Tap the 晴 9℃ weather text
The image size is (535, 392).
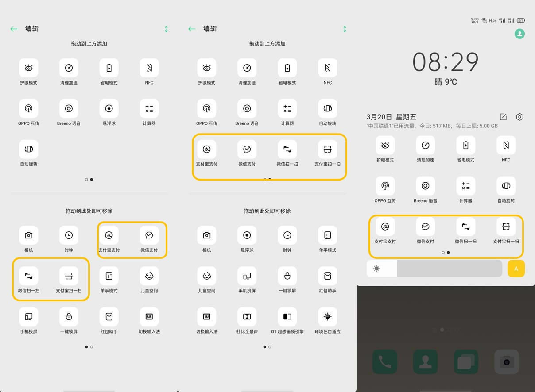pyautogui.click(x=446, y=82)
